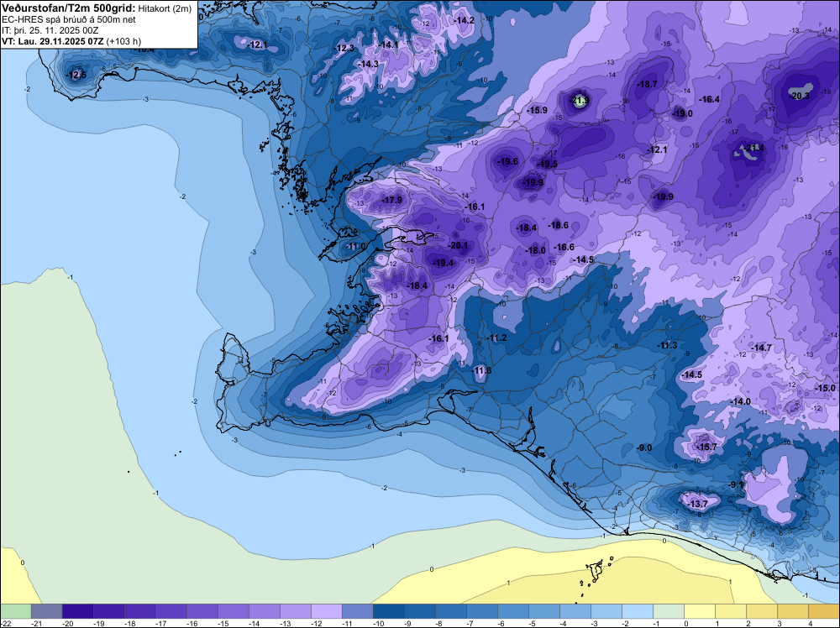This screenshot has width=840, height=628.
Task: Click the -11.2 temperature label
Action: click(496, 338)
